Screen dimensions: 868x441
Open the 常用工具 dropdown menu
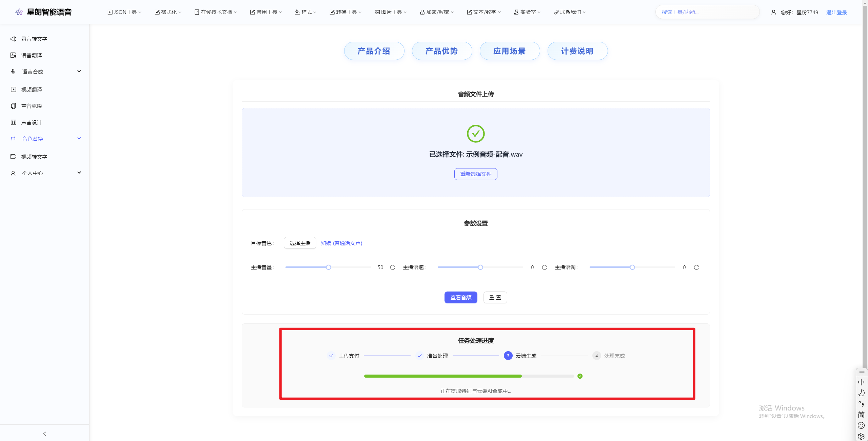(x=266, y=12)
